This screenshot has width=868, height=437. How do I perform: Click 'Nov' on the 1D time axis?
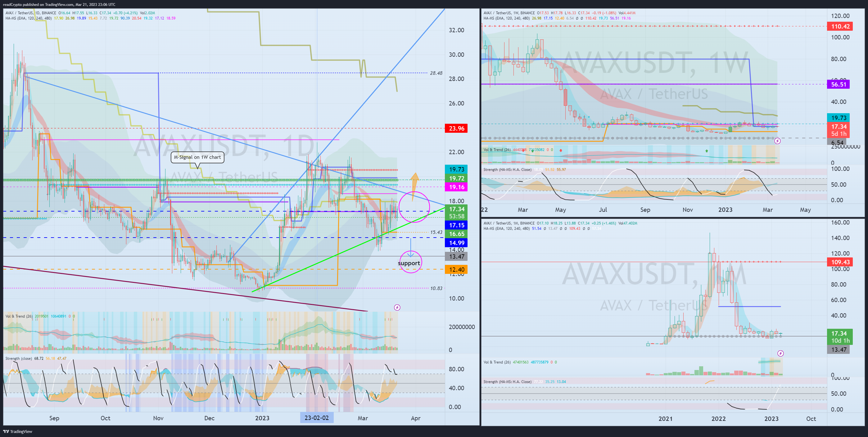(x=158, y=418)
